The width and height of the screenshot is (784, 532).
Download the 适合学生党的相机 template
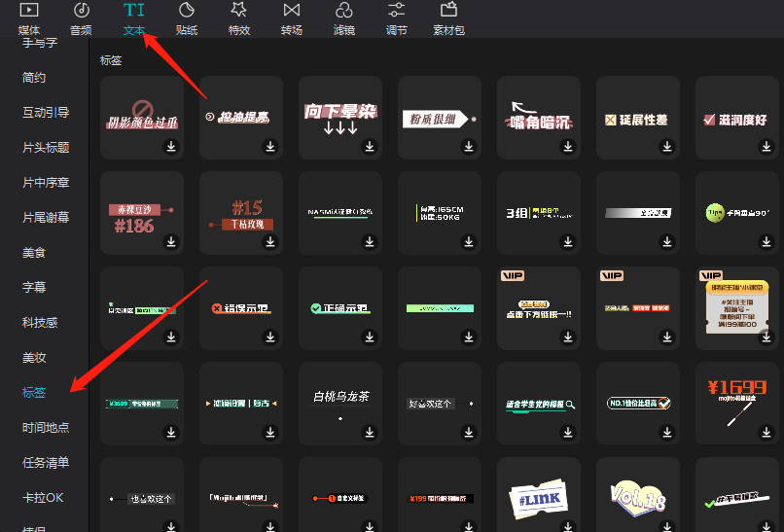click(568, 432)
